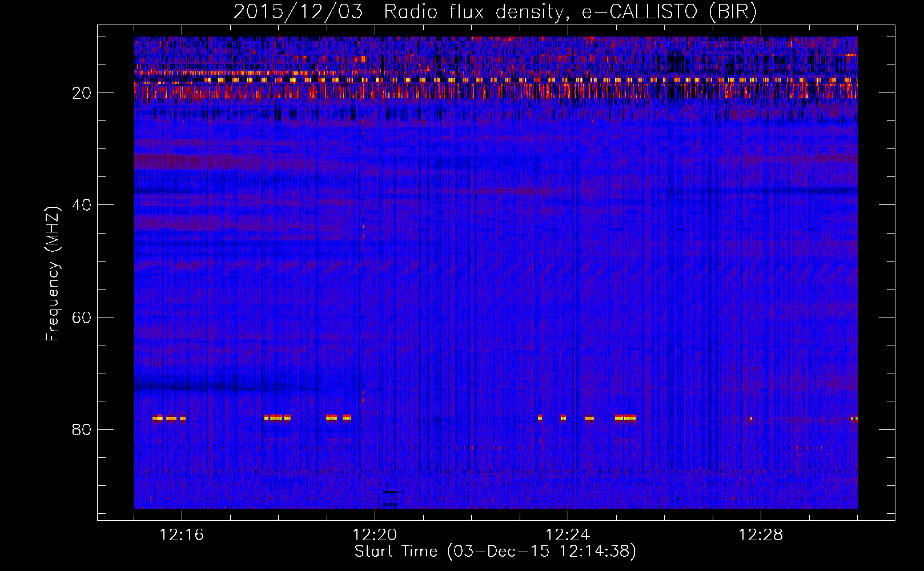The height and width of the screenshot is (571, 924).
Task: Click the plot title mentioning e-CALLISTO (BIR)
Action: tap(495, 12)
